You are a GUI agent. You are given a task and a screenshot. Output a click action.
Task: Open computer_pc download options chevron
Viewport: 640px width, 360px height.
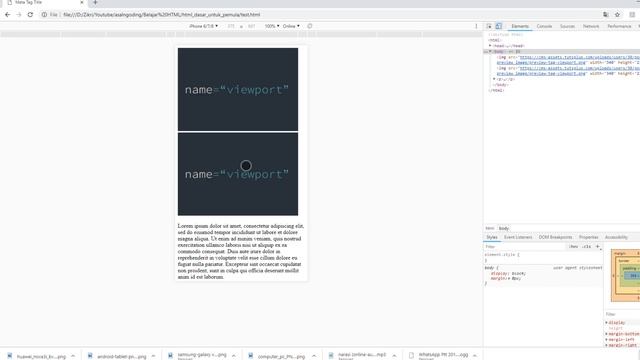[x=313, y=356]
